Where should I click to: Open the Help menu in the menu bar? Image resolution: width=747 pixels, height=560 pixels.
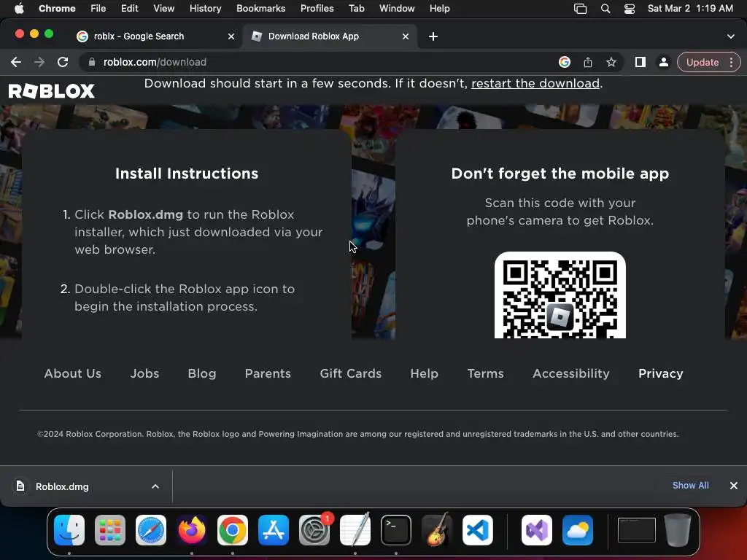point(439,9)
